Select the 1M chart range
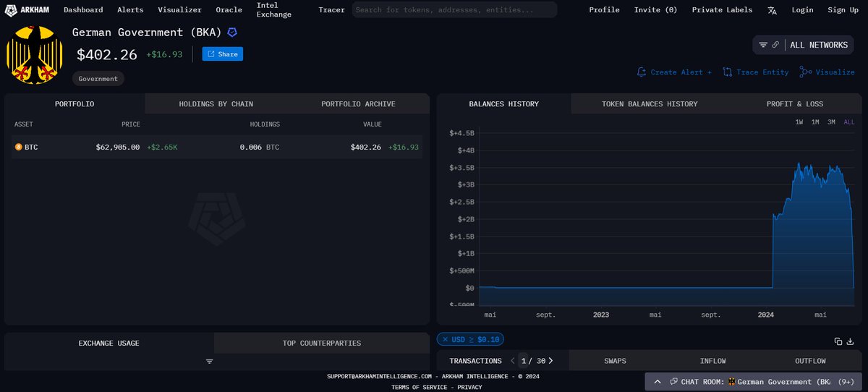Screen dimensions: 868x392 coord(815,122)
